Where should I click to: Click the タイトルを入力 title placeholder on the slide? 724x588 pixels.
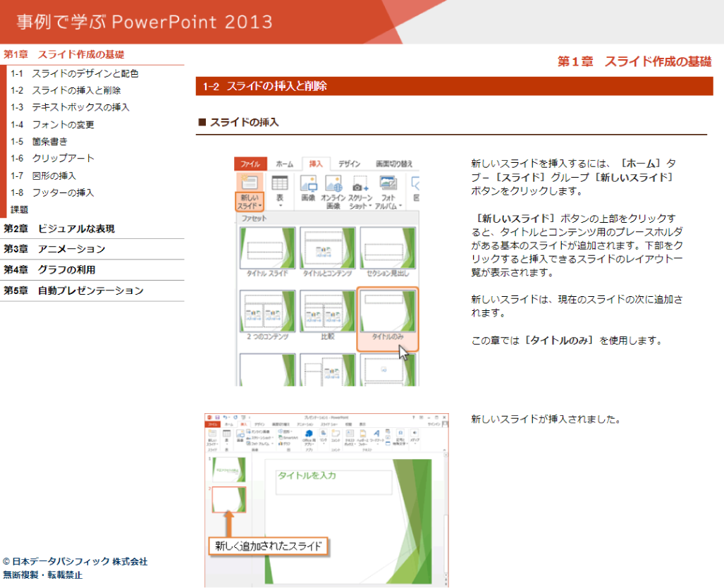pyautogui.click(x=333, y=482)
